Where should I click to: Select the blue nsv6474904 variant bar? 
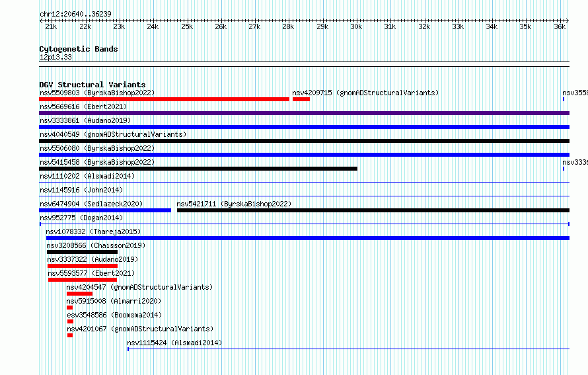pyautogui.click(x=105, y=210)
